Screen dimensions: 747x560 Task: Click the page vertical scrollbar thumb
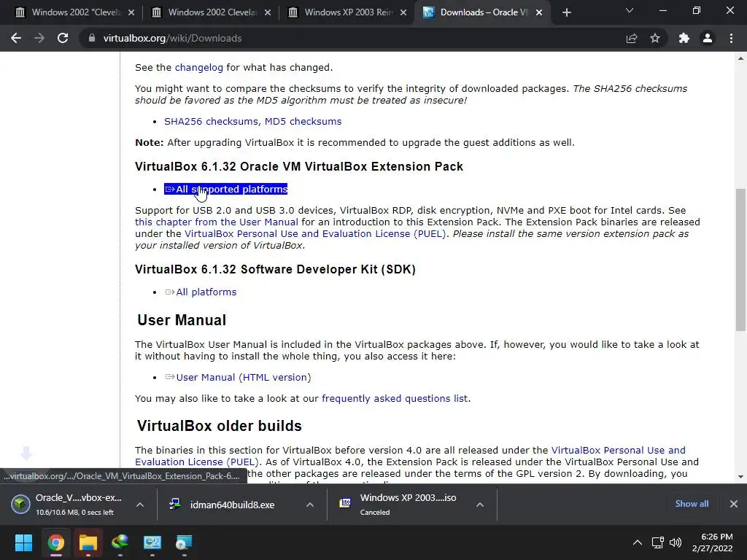tap(740, 260)
